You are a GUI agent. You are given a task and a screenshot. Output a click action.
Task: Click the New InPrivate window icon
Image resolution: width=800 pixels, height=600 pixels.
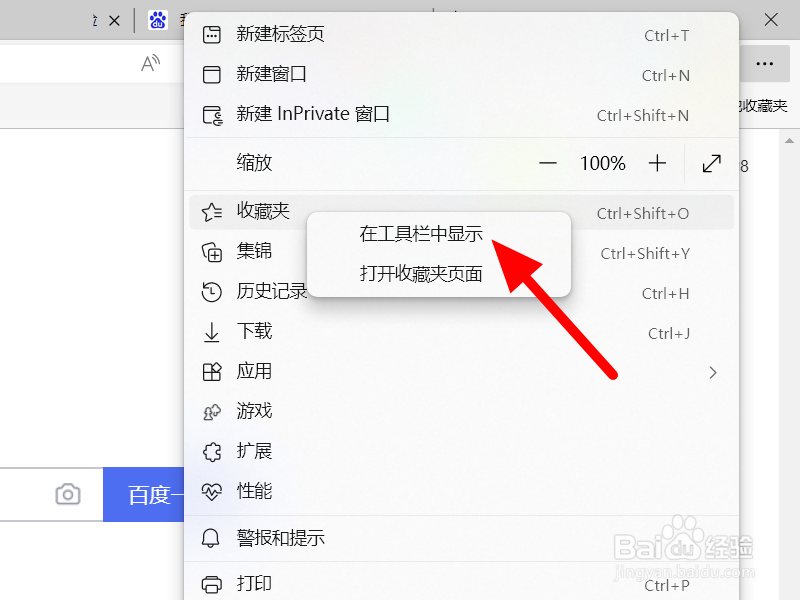[212, 115]
